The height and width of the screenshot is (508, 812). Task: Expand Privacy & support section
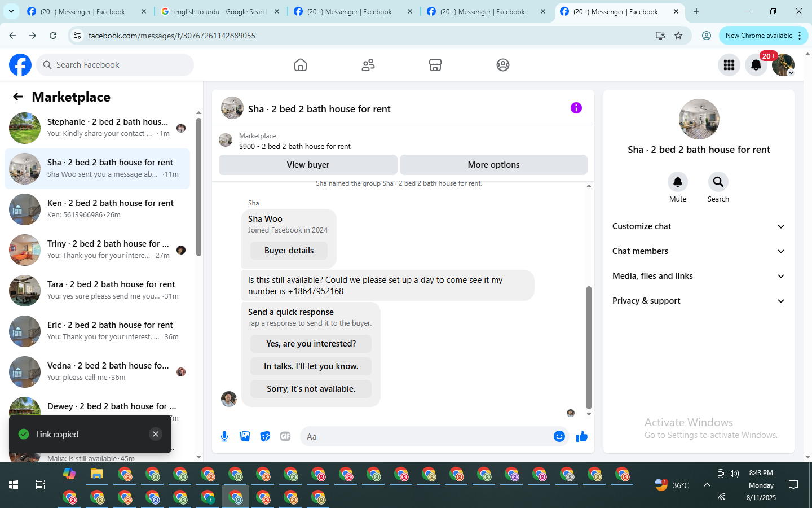click(699, 301)
